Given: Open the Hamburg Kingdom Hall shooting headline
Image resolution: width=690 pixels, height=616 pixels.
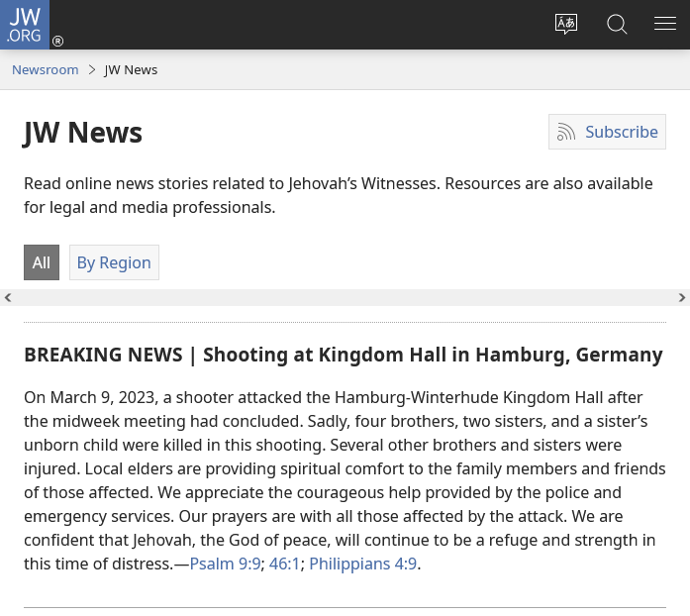Looking at the screenshot, I should click(343, 355).
